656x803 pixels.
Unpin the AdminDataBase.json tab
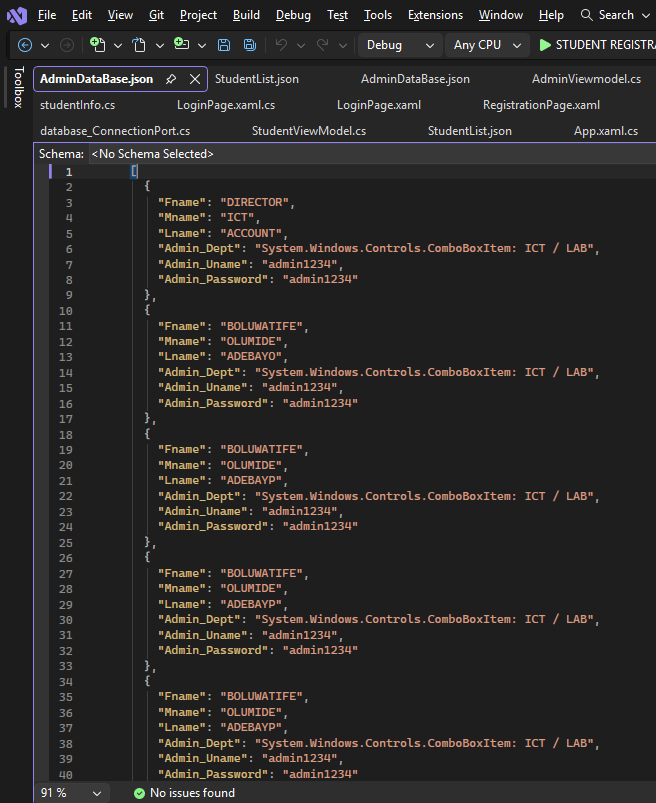[170, 77]
